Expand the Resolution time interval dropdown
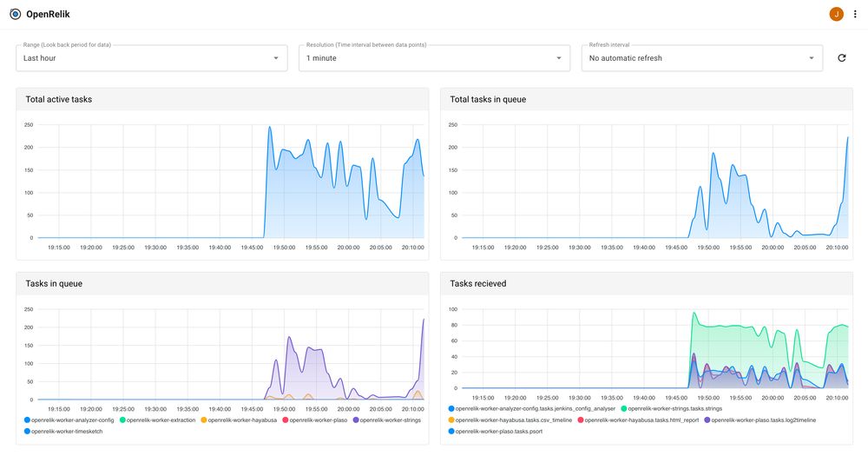The height and width of the screenshot is (456, 868). pyautogui.click(x=435, y=58)
